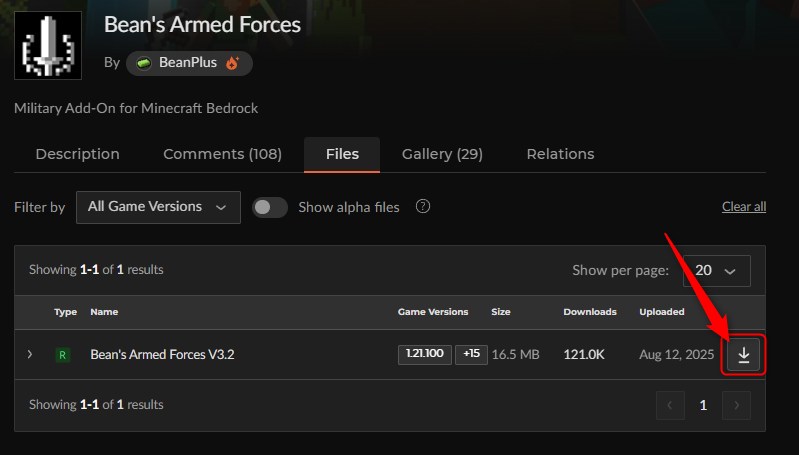This screenshot has height=455, width=799.
Task: Click the Size column header
Action: click(500, 312)
